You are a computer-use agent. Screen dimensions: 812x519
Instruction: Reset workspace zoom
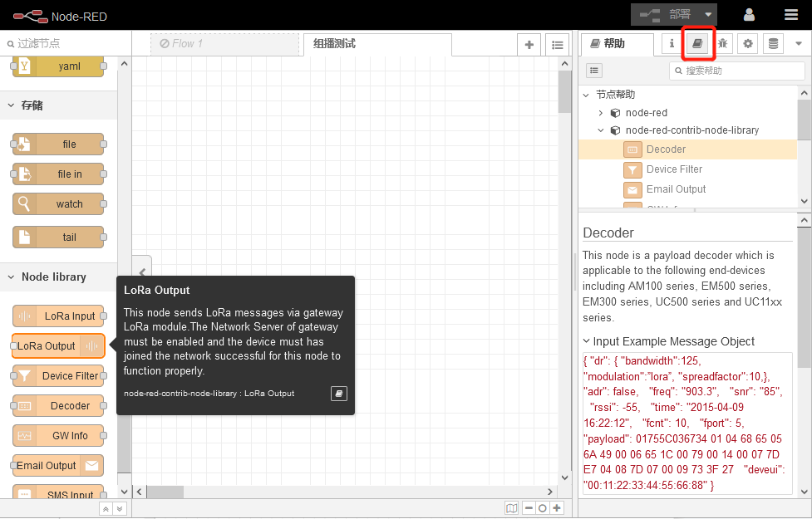click(542, 508)
